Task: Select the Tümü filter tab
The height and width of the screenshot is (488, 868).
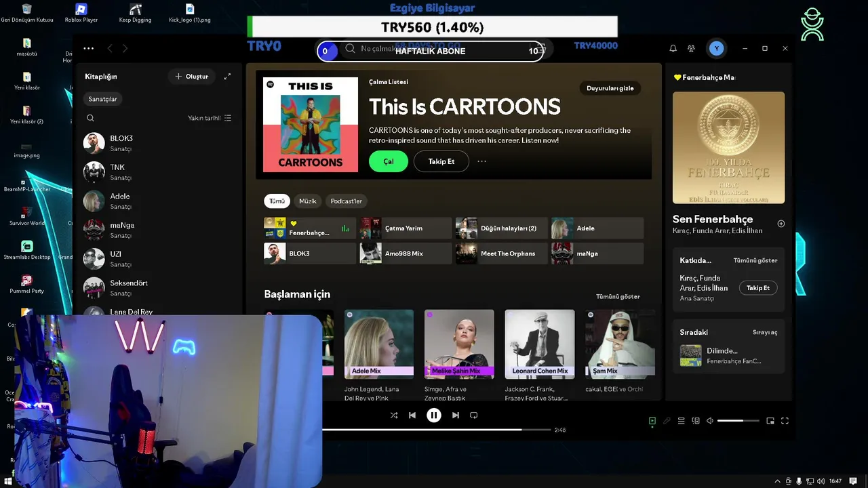Action: coord(277,201)
